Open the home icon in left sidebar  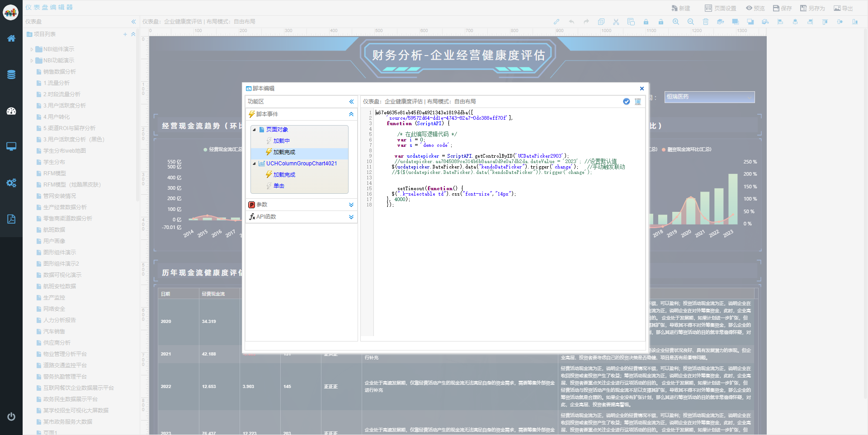(11, 38)
